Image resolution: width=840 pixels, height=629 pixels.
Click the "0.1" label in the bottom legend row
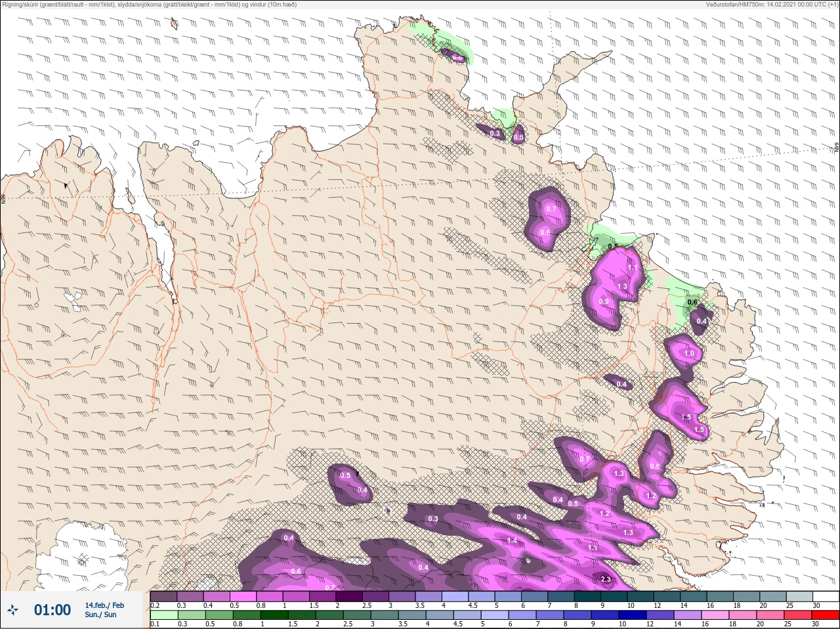pyautogui.click(x=155, y=624)
